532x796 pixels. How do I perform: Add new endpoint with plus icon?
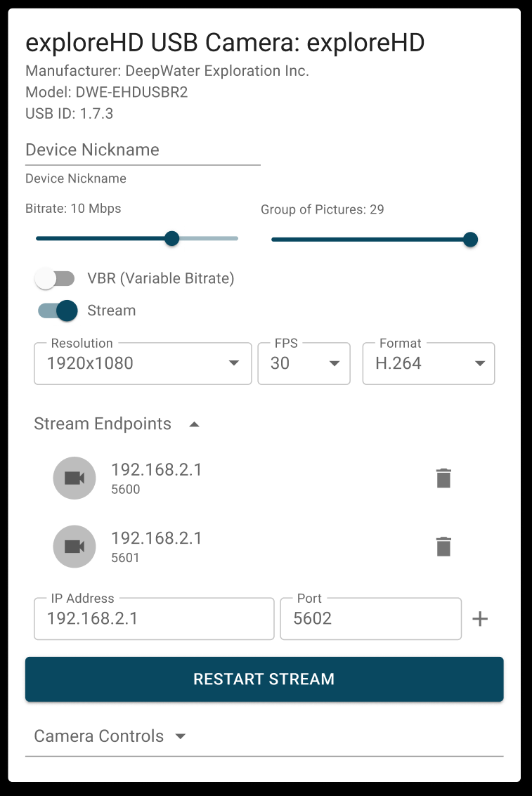(480, 619)
